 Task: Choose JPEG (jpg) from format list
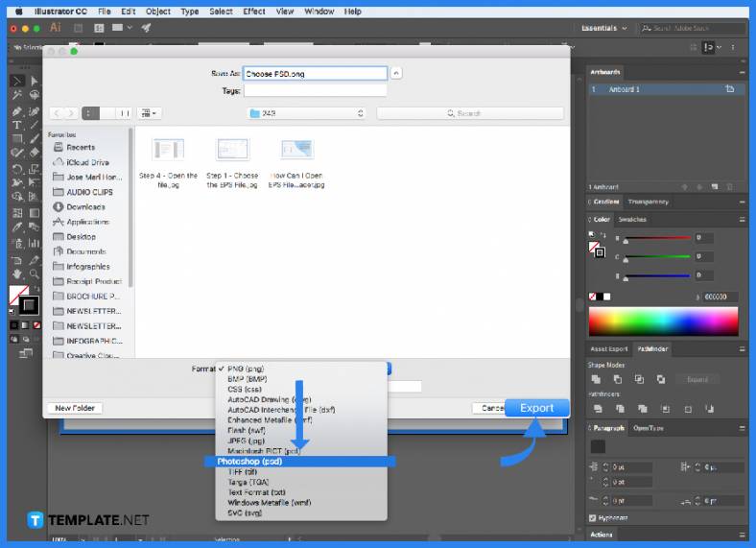[x=245, y=441]
